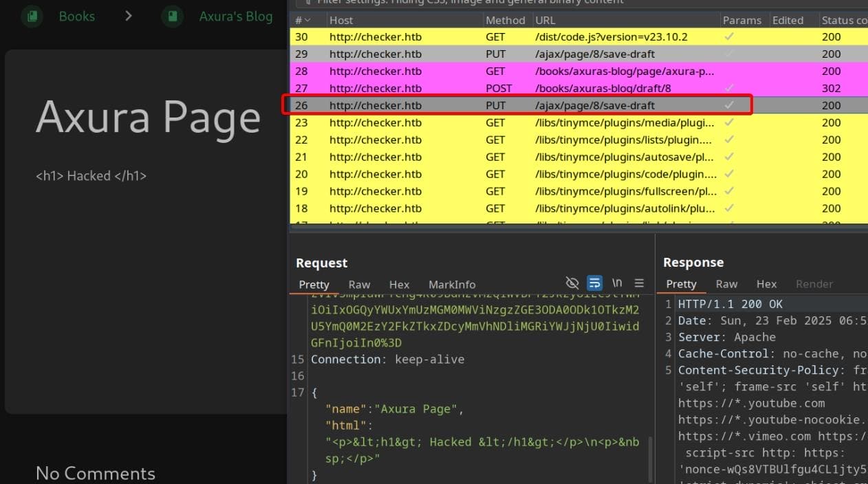Click the Books icon in the breadcrumb
Image resolution: width=868 pixels, height=484 pixels.
pos(32,16)
